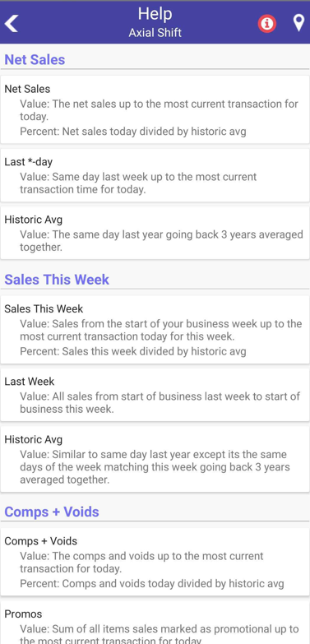Open the red info icon

point(267,23)
